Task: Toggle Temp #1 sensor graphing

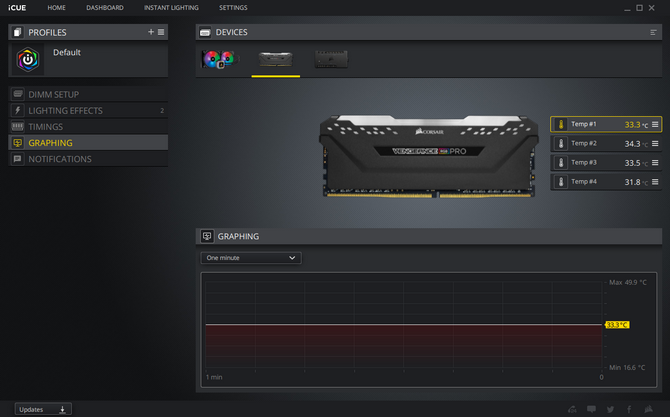Action: pyautogui.click(x=561, y=124)
